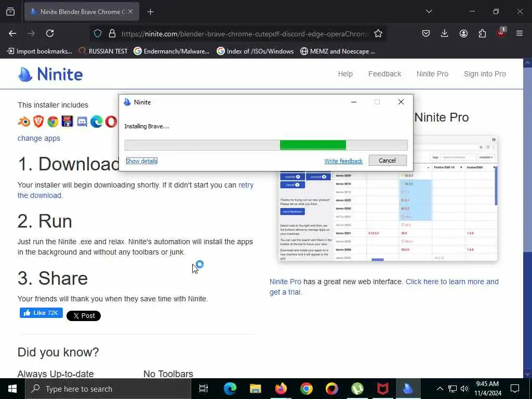Show hidden system tray icons
The height and width of the screenshot is (399, 532).
click(x=440, y=389)
